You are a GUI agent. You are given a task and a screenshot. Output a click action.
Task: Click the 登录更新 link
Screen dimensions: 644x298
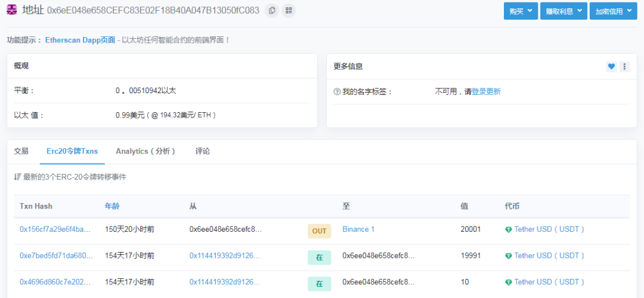click(486, 92)
